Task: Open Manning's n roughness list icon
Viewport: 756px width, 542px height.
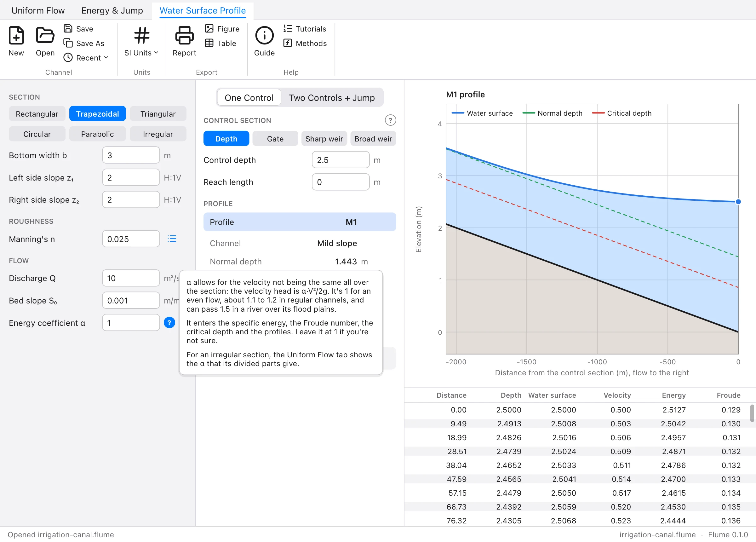Action: 172,239
